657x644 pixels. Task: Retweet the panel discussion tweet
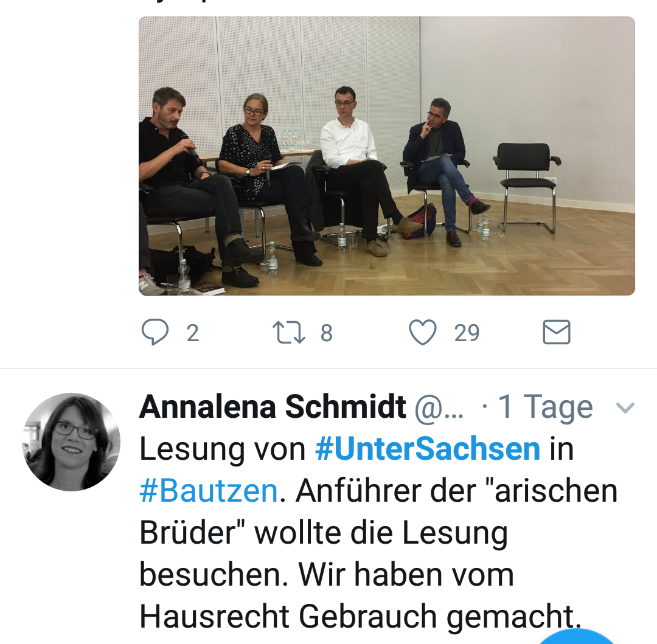click(x=289, y=333)
